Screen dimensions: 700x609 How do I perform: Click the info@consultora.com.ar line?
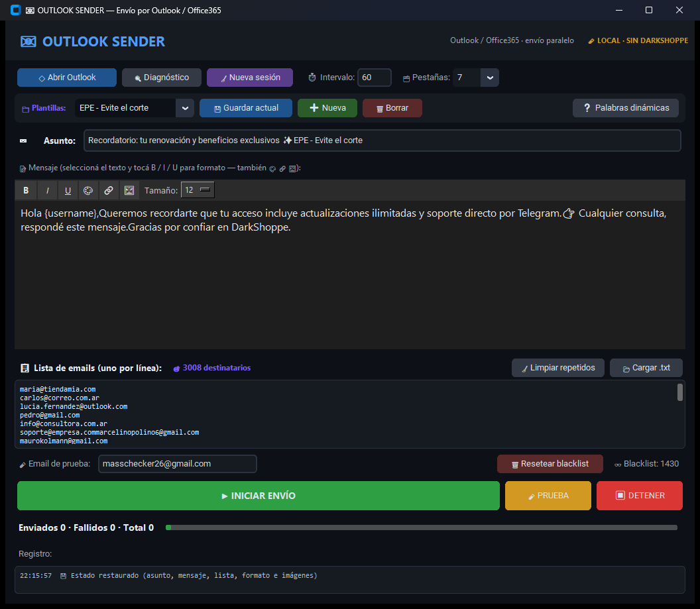coord(64,424)
